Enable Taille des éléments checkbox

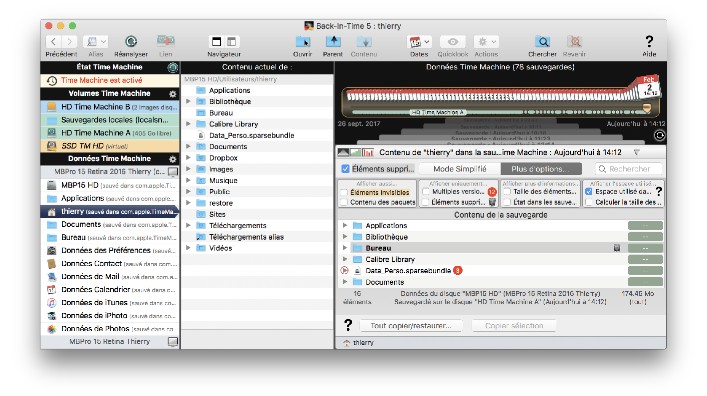[x=507, y=192]
